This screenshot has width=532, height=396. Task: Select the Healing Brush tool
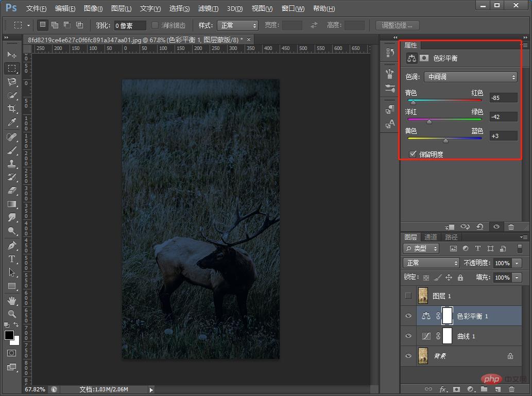point(12,137)
